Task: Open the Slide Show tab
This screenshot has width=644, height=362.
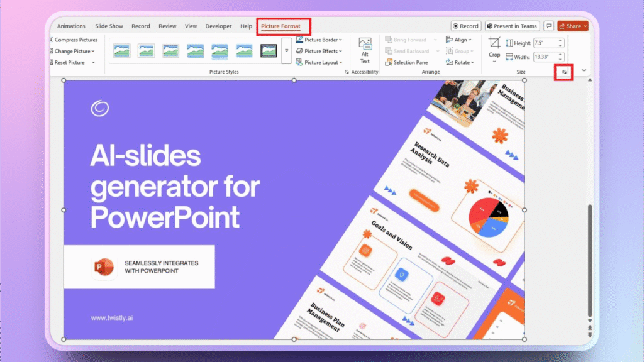Action: click(108, 26)
